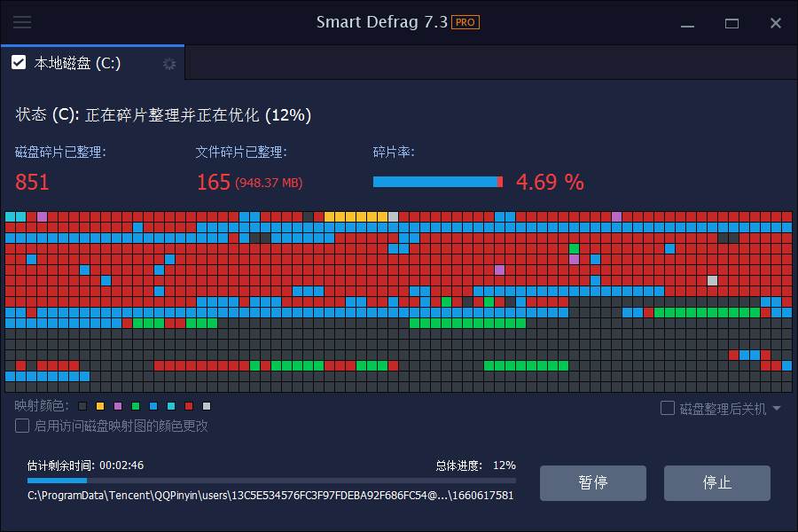
Task: Expand the 磁盘整理后关机 dropdown arrow
Action: click(x=778, y=409)
